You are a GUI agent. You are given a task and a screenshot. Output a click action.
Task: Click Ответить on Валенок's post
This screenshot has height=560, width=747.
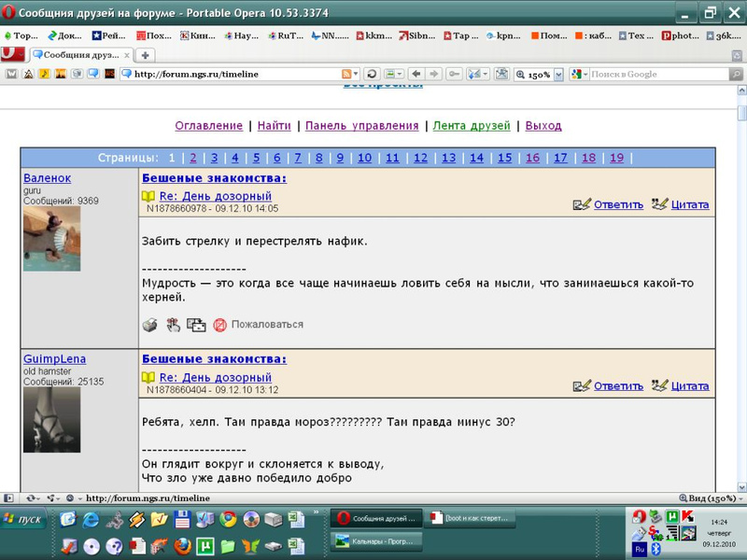tap(618, 204)
